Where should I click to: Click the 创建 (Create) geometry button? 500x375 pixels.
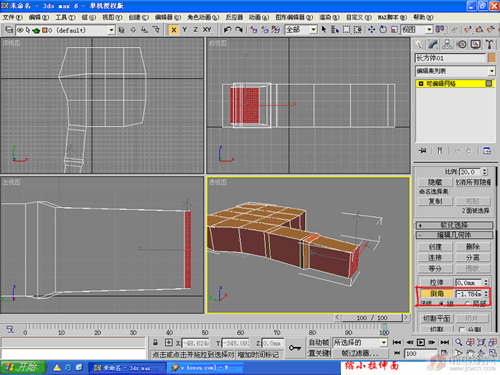(435, 247)
